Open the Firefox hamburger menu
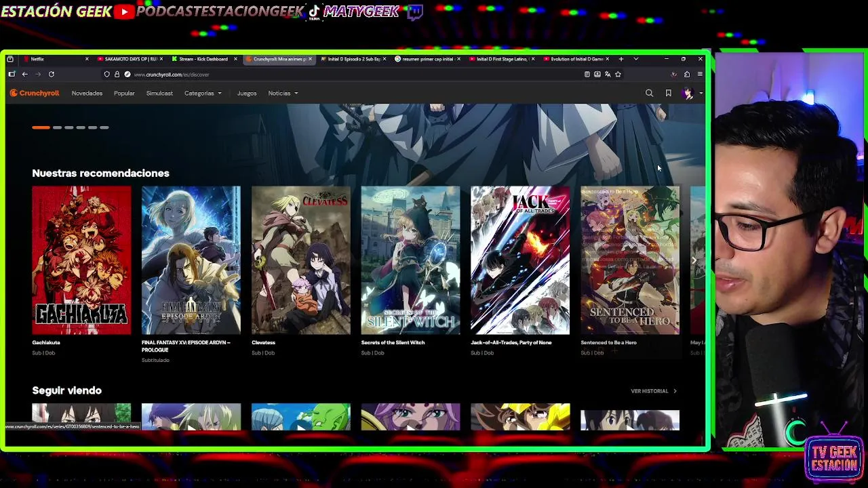This screenshot has height=488, width=868. 700,75
